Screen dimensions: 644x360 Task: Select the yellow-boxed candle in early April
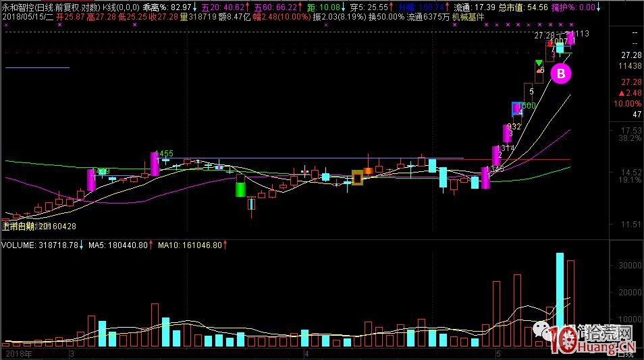pyautogui.click(x=357, y=177)
